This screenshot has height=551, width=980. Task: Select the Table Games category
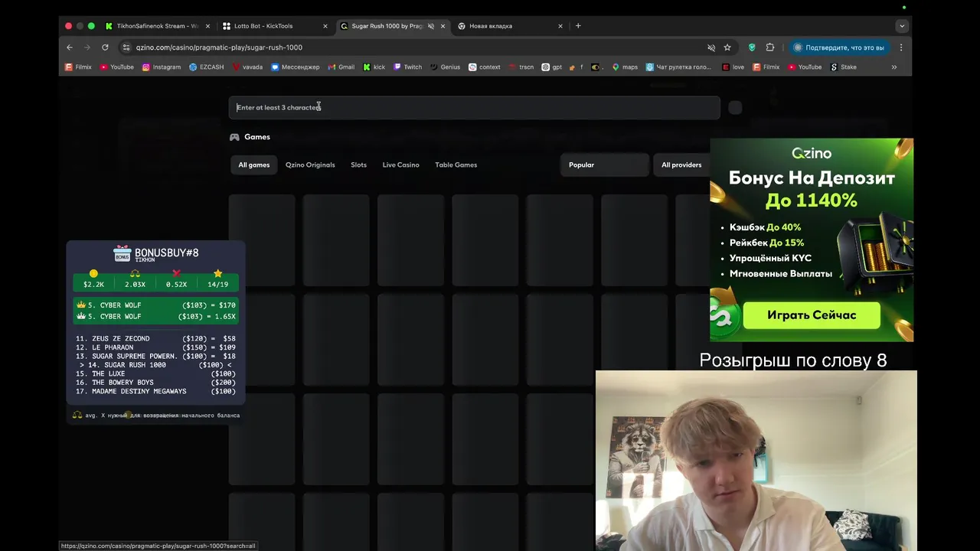point(456,165)
